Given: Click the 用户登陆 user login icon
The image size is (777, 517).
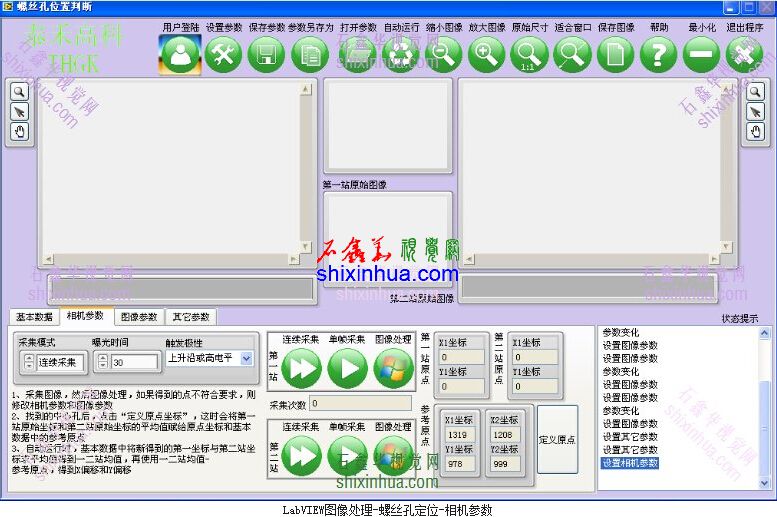Looking at the screenshot, I should (x=180, y=54).
